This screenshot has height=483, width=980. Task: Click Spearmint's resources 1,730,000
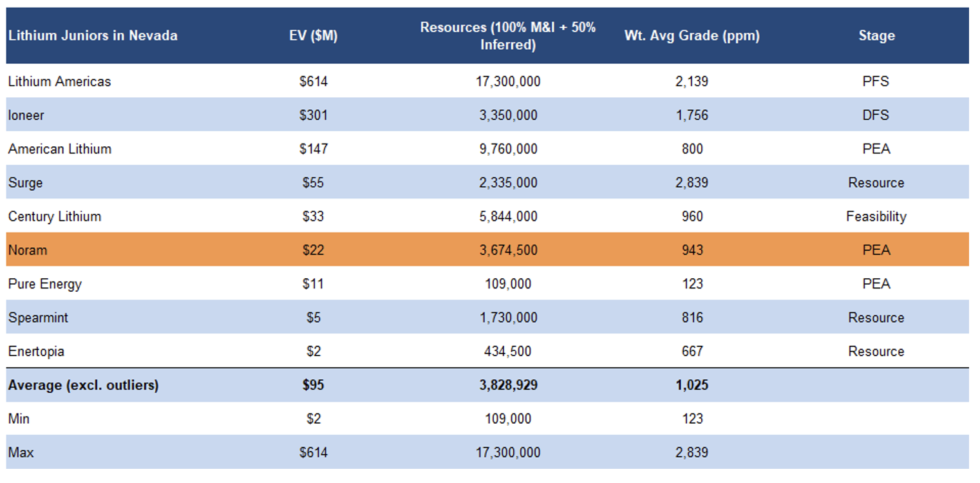click(x=508, y=317)
